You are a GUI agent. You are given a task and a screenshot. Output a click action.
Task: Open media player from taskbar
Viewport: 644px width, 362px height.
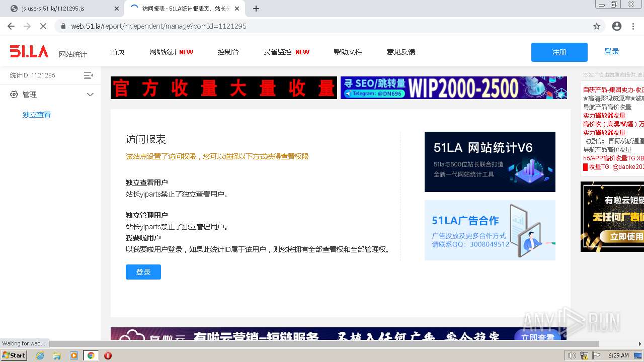74,355
